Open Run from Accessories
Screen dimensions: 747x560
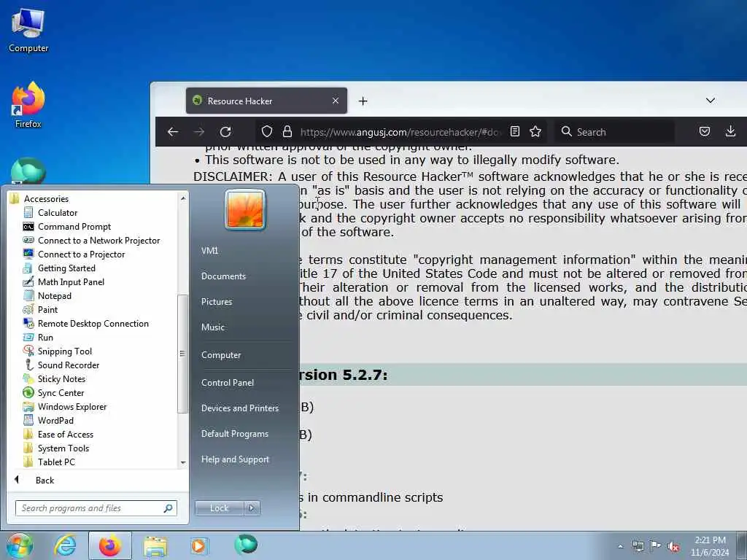tap(45, 338)
